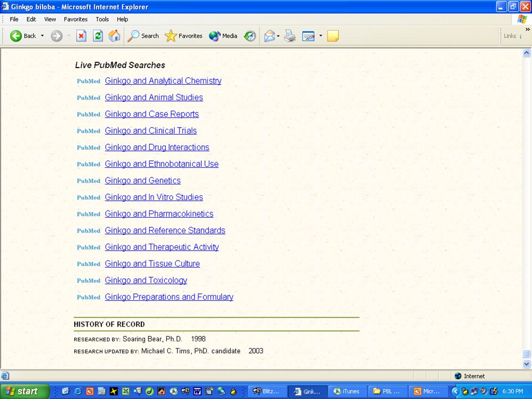Open Ginkgo and Ethnobotanical Use link
532x399 pixels.
click(161, 164)
